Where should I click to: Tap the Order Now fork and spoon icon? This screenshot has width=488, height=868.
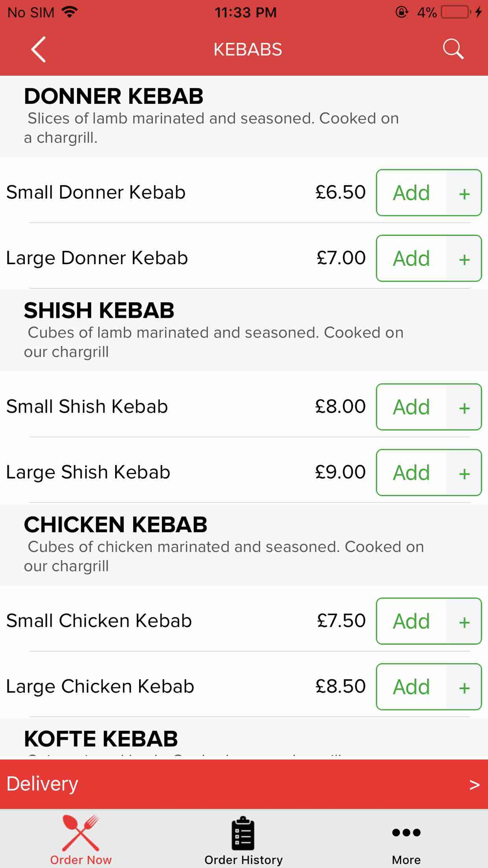pos(81,833)
